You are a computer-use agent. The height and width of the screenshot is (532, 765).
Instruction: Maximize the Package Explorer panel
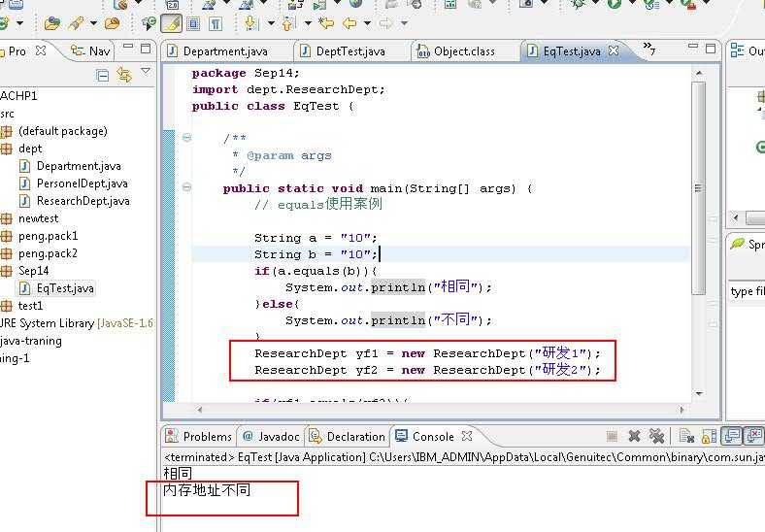point(146,48)
